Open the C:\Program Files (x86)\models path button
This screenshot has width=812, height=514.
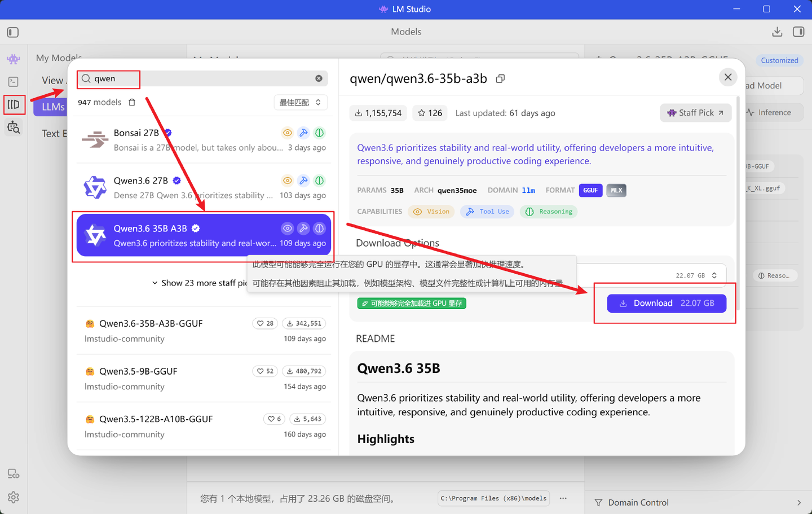coord(493,498)
